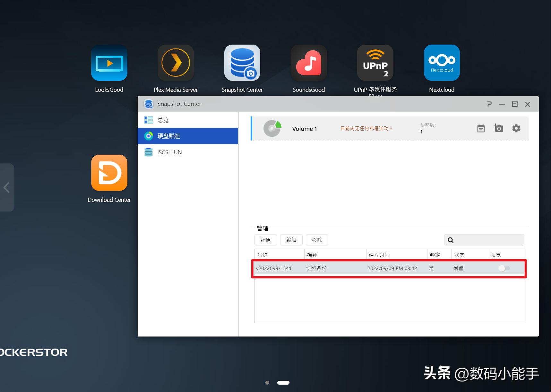Toggle the 预览 preview switch for the snapshot
This screenshot has height=392, width=551.
tap(504, 268)
